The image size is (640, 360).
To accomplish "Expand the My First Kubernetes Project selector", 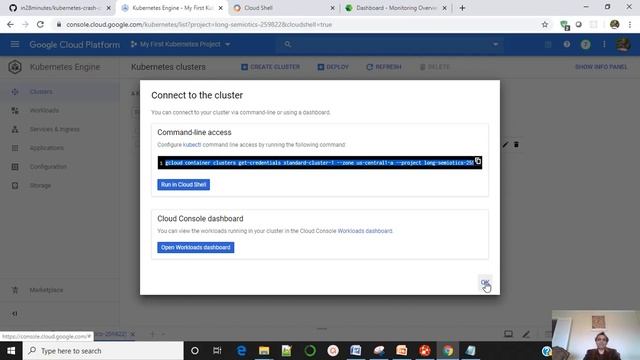I will (x=180, y=44).
